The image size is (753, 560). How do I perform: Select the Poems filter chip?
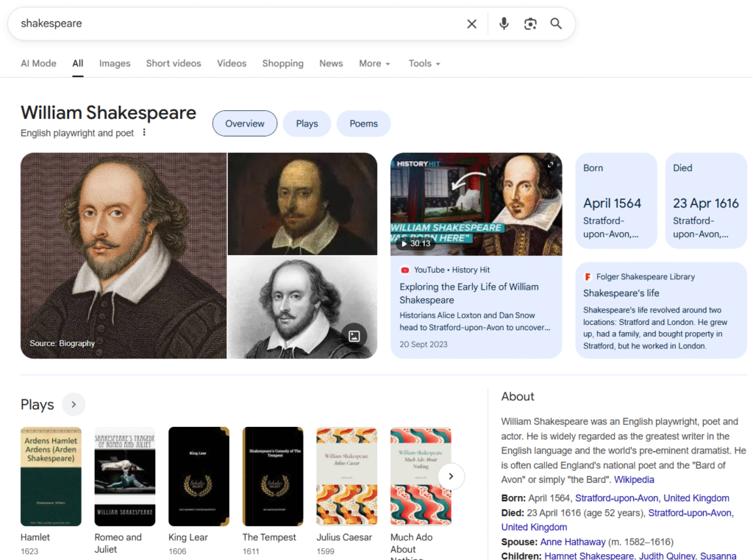click(363, 123)
